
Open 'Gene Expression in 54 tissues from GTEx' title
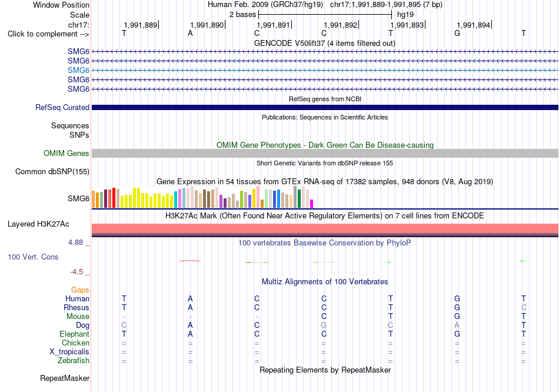(325, 181)
